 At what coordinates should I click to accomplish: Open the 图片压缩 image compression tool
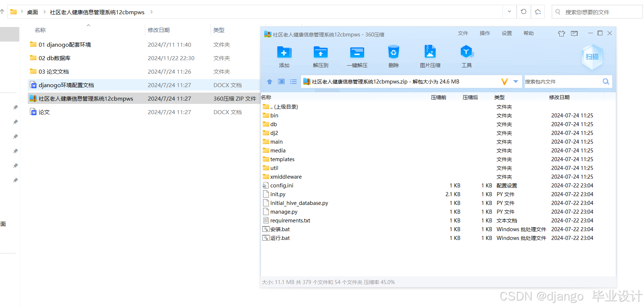430,52
